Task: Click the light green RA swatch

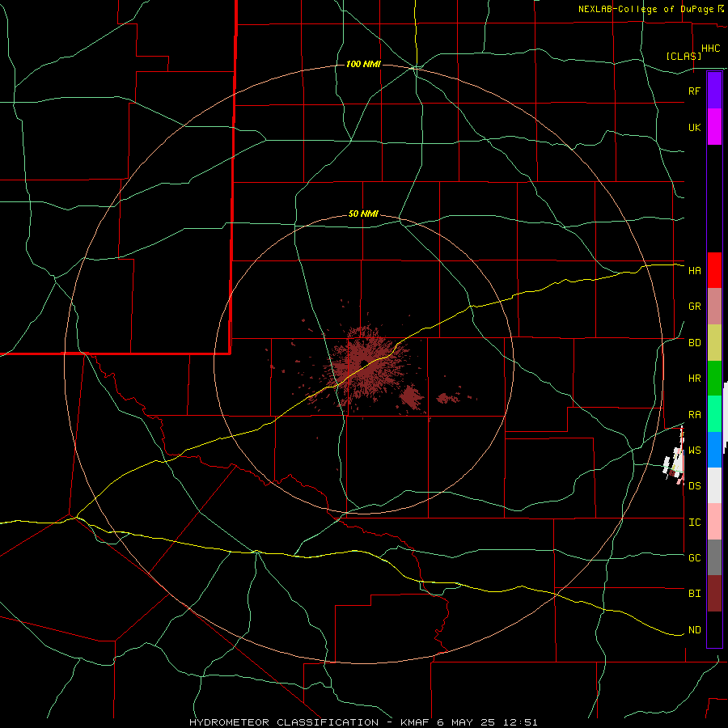Action: click(x=714, y=414)
